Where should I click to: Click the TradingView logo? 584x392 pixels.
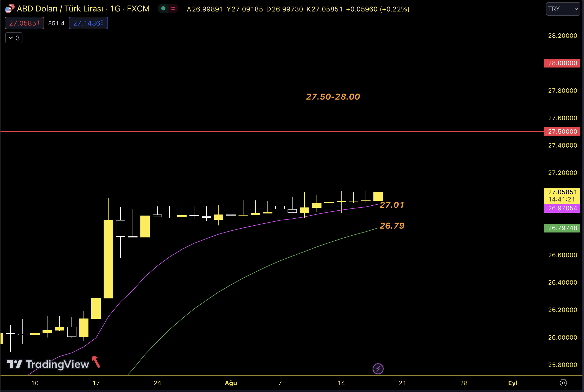[48, 364]
